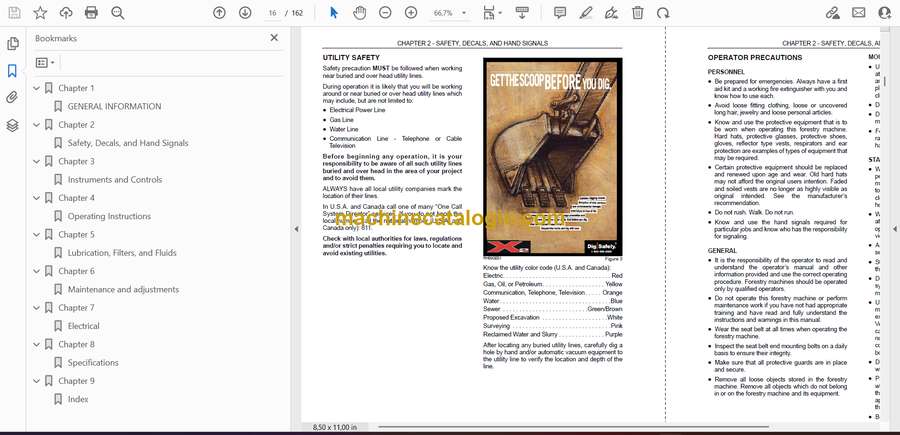Collapse the Chapter 2 bookmark

point(38,125)
